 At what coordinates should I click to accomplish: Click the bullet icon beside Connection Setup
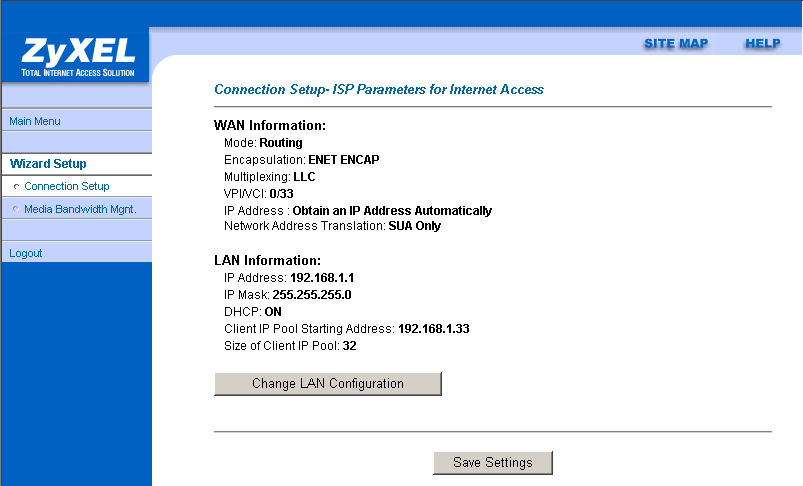tap(16, 187)
